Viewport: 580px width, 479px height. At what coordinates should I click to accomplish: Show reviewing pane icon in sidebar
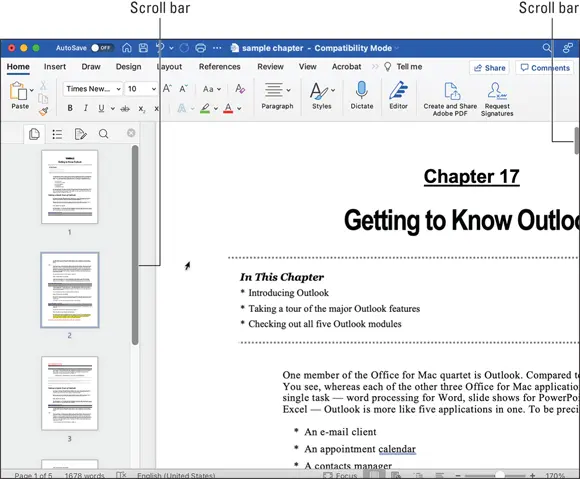tap(80, 134)
